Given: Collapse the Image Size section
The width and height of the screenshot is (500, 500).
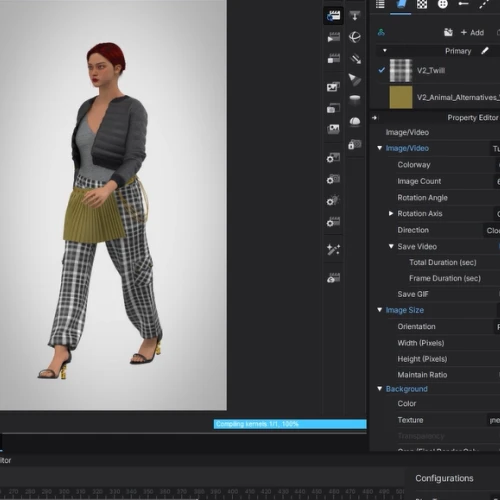Looking at the screenshot, I should click(x=379, y=310).
